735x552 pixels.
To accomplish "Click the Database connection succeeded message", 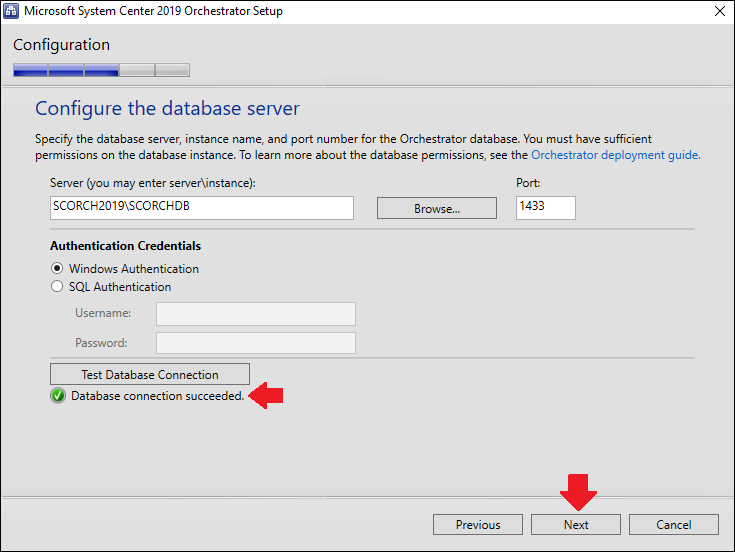I will [x=158, y=396].
